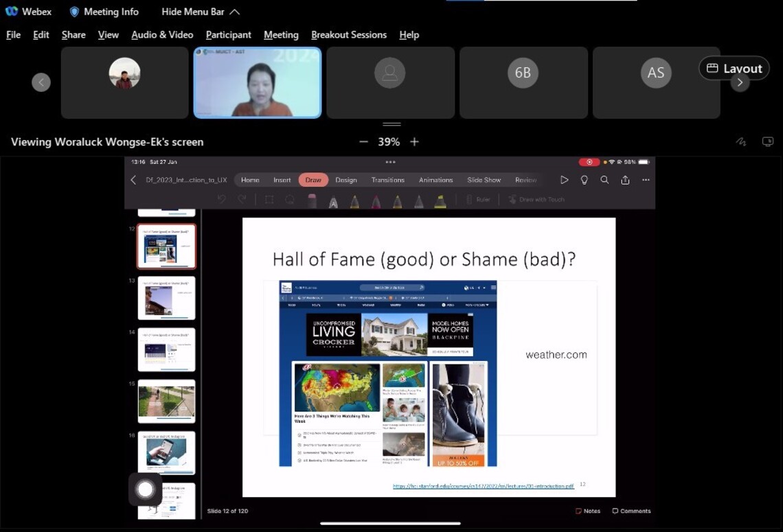Toggle Draw with Touch
783x532 pixels.
pos(536,200)
